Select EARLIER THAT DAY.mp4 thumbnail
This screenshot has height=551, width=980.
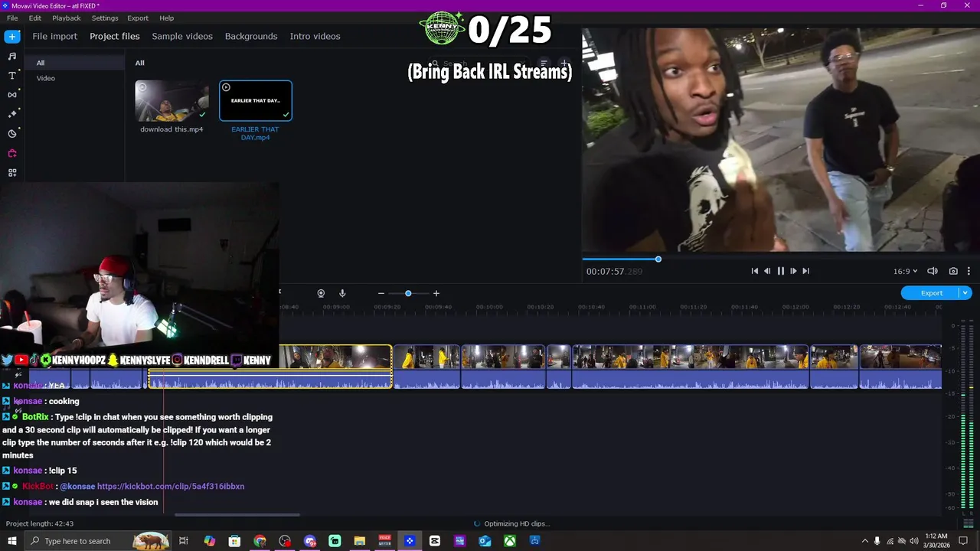256,101
